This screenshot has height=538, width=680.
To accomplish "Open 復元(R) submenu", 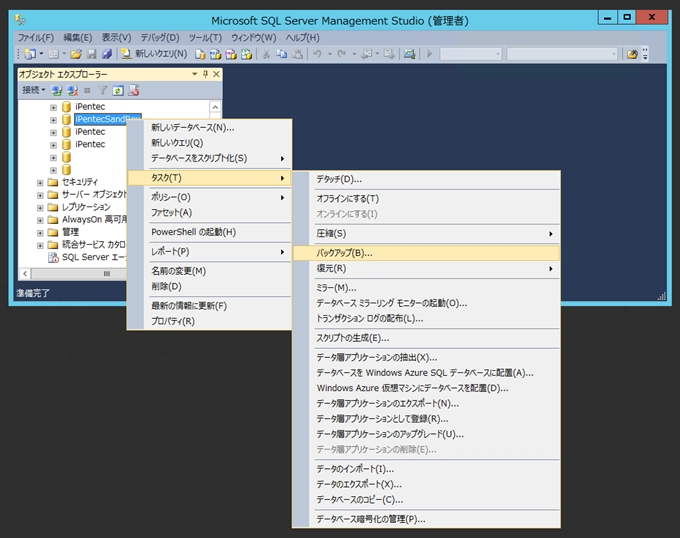I will (x=427, y=268).
